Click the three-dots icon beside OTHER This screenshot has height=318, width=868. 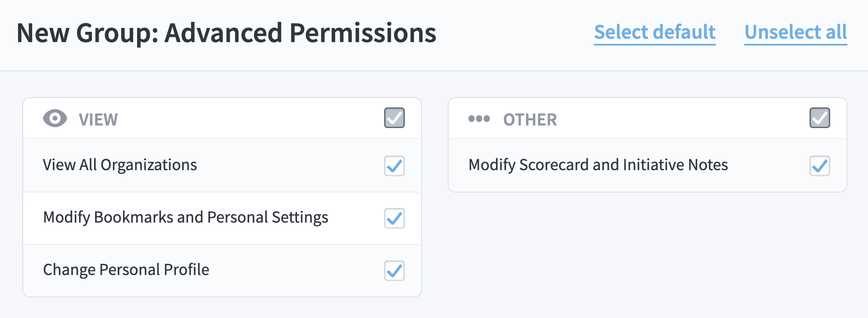pyautogui.click(x=479, y=119)
